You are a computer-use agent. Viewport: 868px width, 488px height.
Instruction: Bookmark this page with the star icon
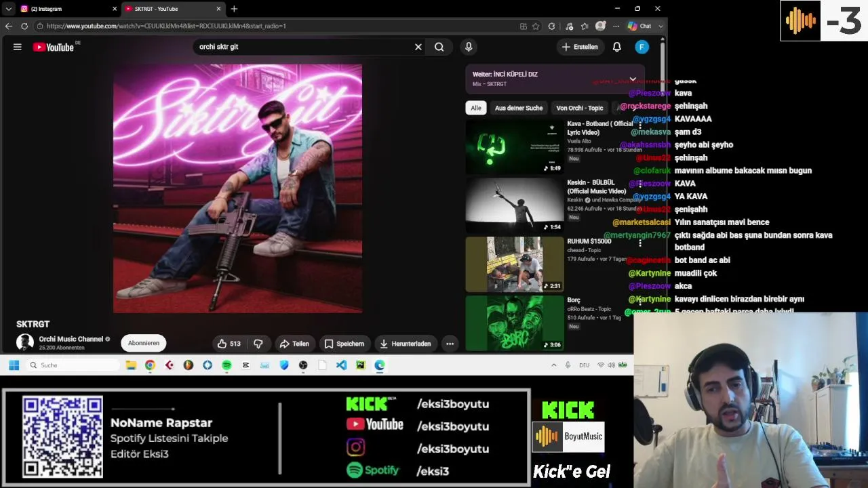(536, 26)
